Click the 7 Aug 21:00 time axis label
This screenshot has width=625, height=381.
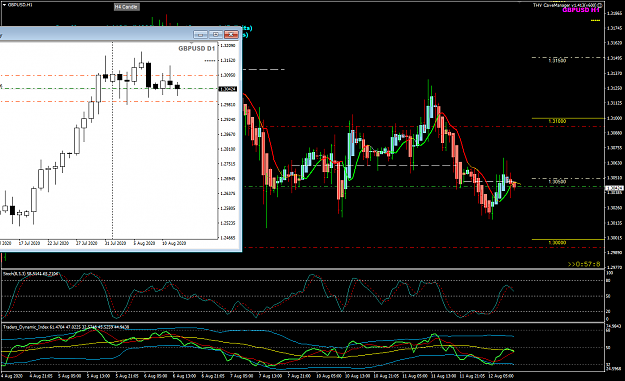299,376
